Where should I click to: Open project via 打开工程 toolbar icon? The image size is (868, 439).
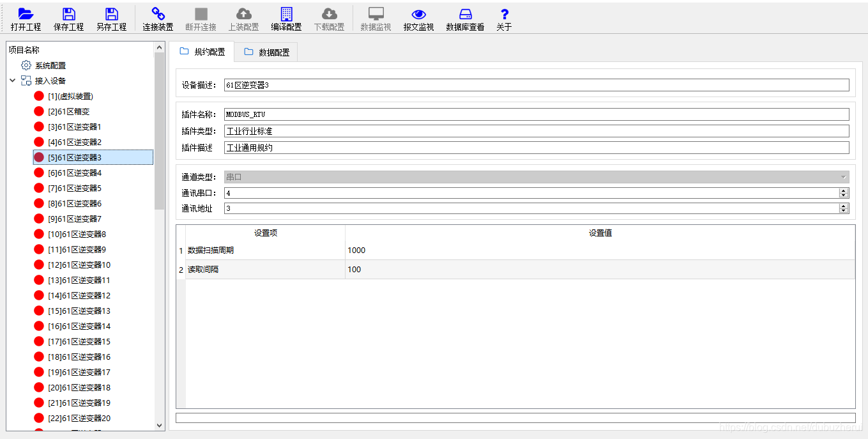(26, 13)
